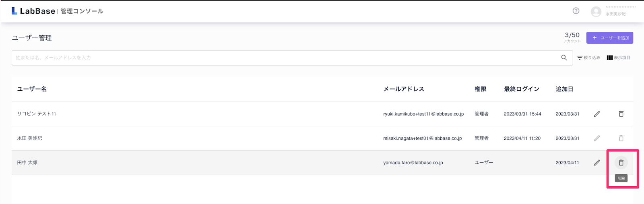Click 永田美沙紀 name in top header
This screenshot has height=204, width=644.
pos(615,14)
